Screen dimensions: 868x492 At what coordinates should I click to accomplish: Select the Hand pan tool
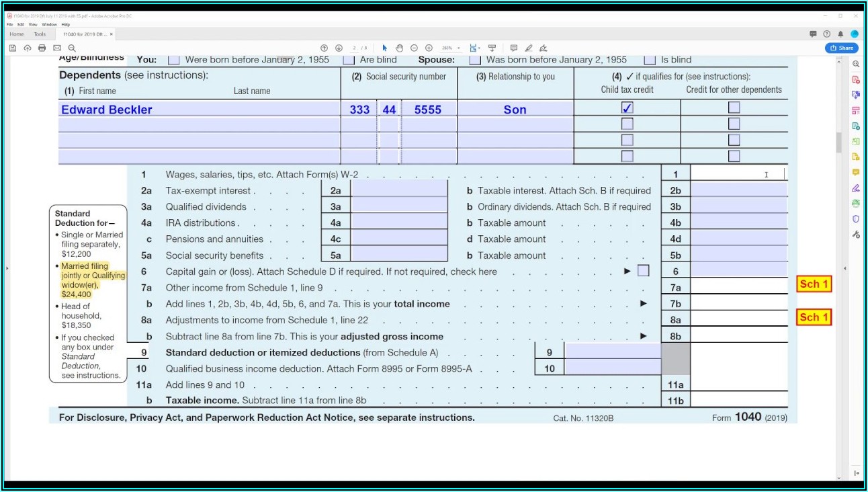399,48
